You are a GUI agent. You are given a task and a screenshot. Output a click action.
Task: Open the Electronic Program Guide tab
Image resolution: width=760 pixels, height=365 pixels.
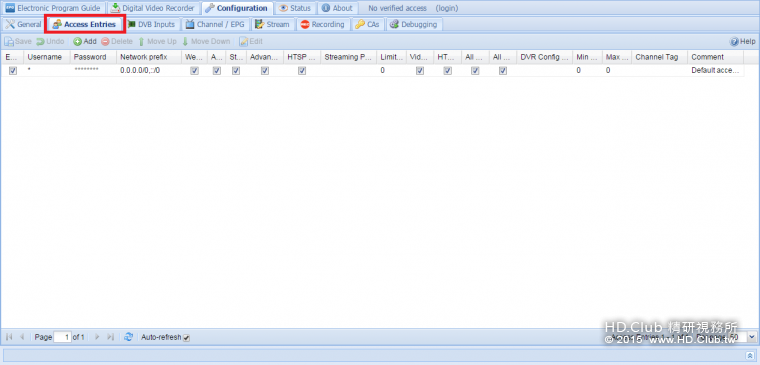tap(53, 8)
